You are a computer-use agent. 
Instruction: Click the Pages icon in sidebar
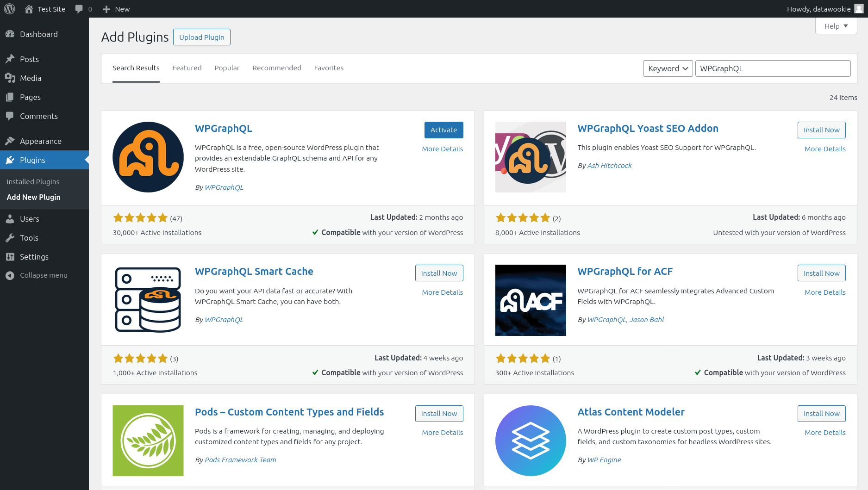(x=10, y=97)
